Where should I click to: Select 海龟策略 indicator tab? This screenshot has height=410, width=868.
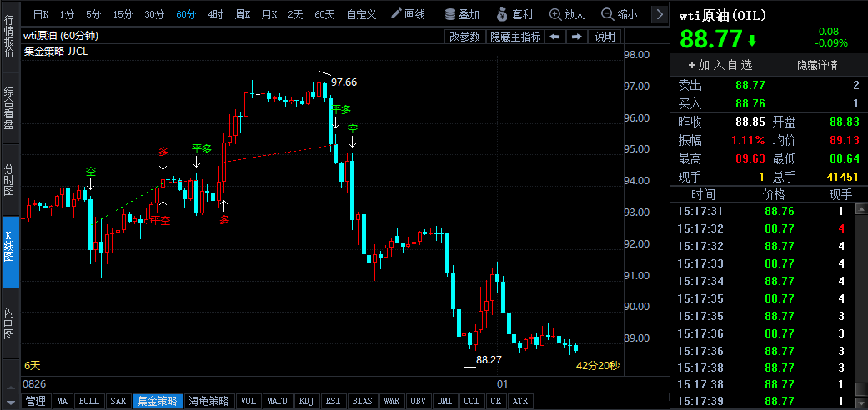(208, 401)
